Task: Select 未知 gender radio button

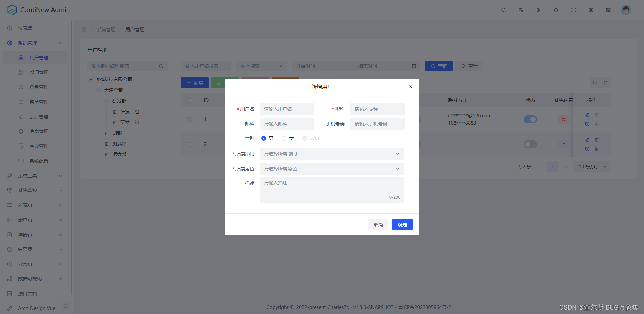Action: pos(305,138)
